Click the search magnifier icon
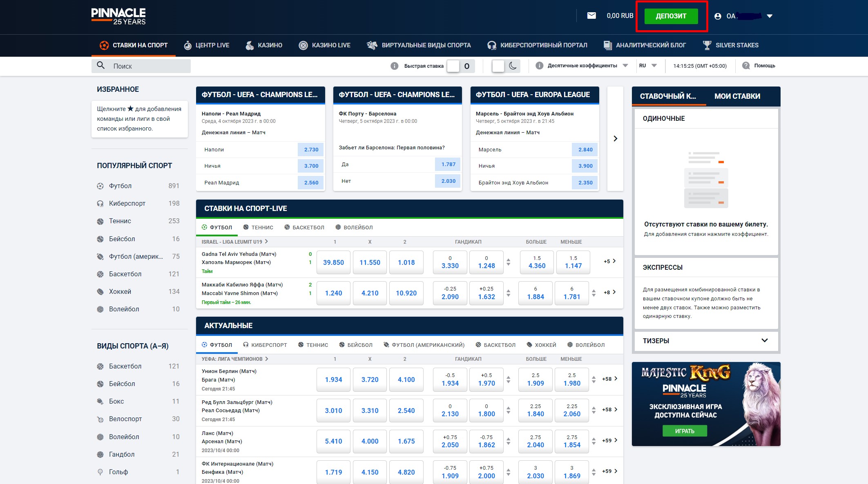Viewport: 868px width, 484px height. coord(100,66)
